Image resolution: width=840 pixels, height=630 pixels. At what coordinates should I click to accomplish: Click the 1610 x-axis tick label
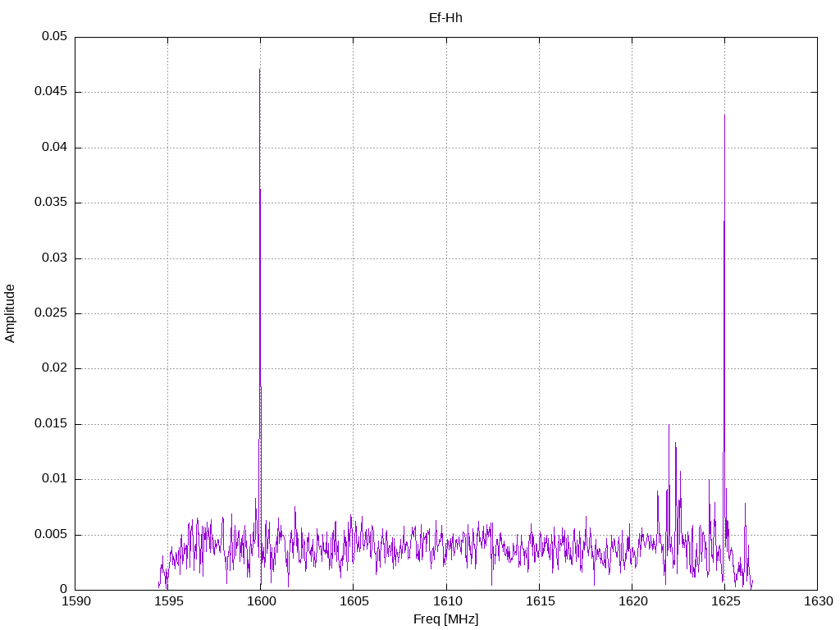(447, 601)
